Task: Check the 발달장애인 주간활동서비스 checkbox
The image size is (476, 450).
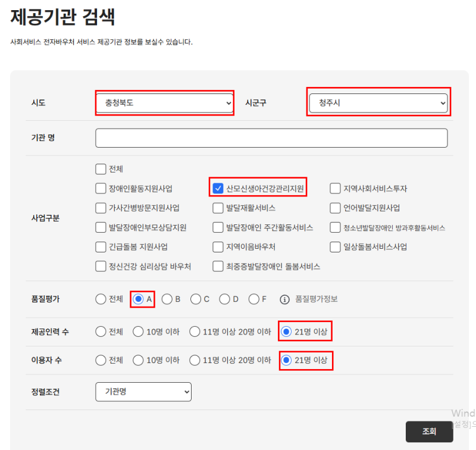Action: [x=218, y=227]
